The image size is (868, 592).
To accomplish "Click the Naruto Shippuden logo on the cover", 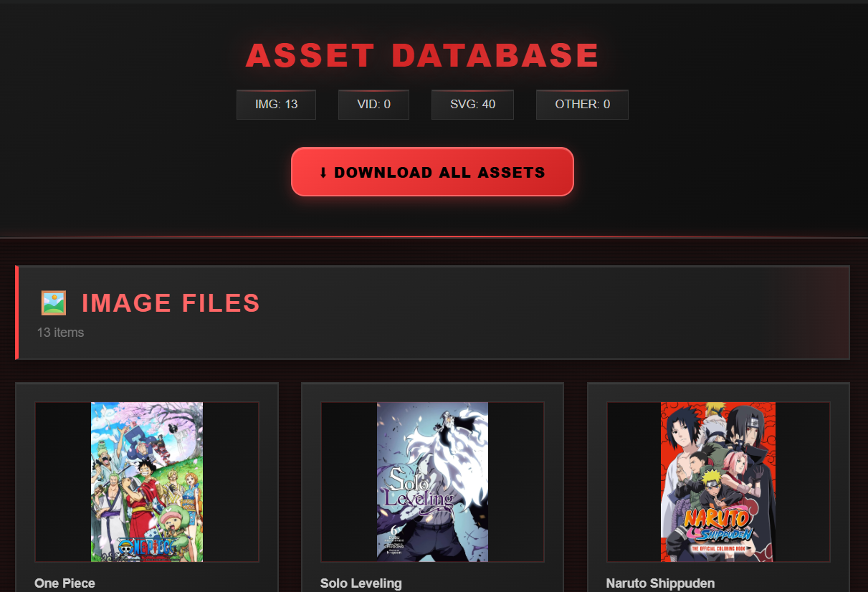I will point(717,524).
